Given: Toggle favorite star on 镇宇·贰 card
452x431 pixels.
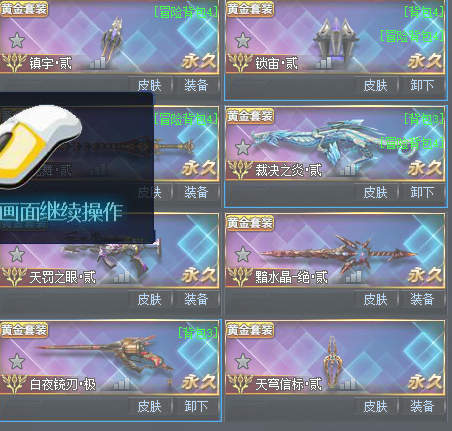Looking at the screenshot, I should pos(17,40).
